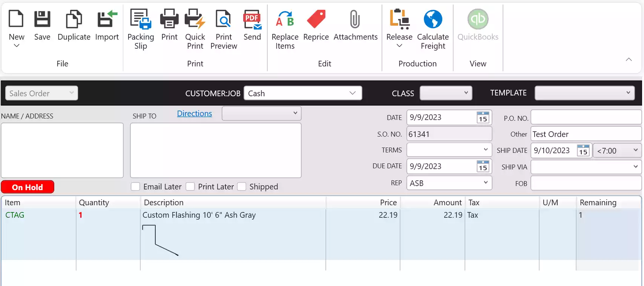Click the Directions link

pos(195,114)
